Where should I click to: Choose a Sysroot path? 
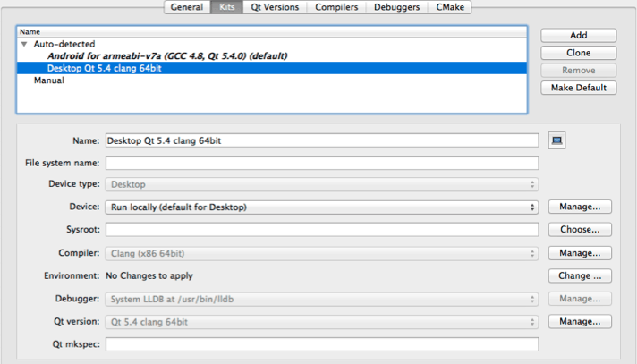click(580, 230)
